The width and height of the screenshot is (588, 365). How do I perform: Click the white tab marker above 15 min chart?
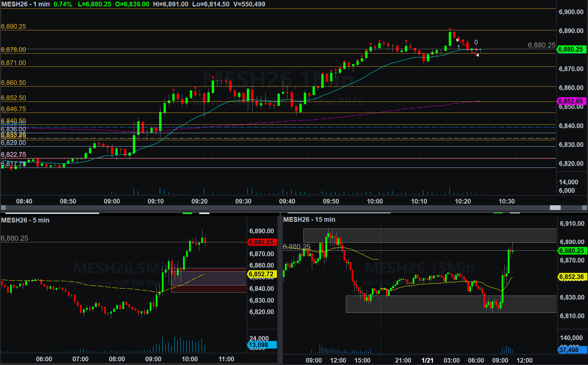514,213
